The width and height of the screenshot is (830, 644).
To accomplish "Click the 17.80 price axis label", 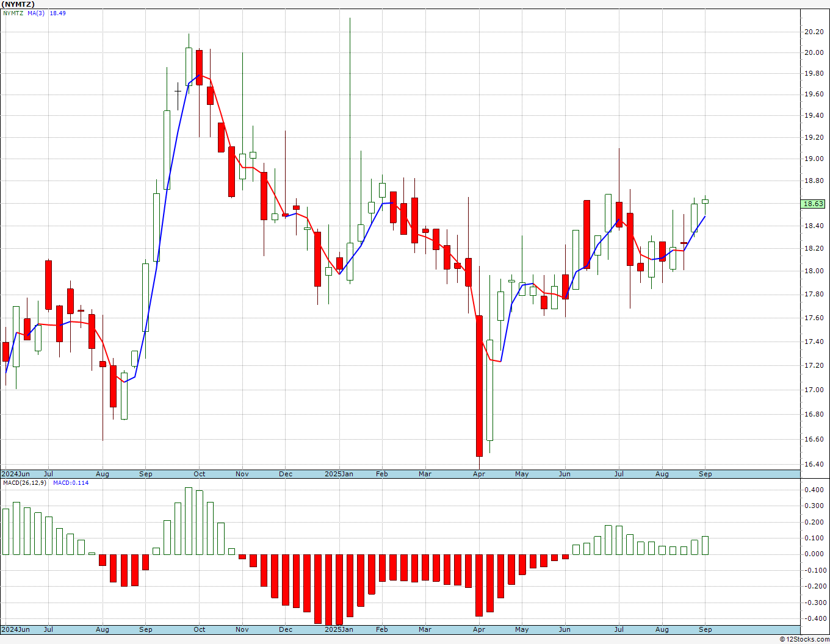I will point(814,295).
